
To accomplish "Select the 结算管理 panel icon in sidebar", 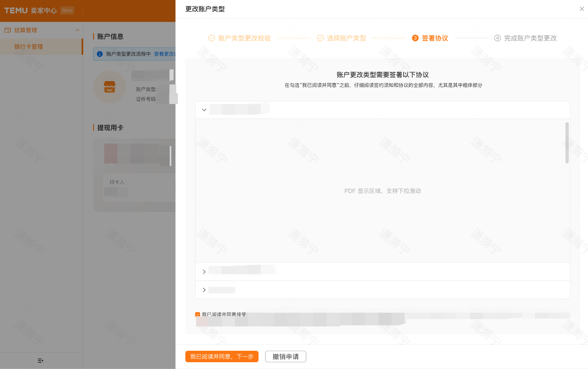I will (8, 30).
